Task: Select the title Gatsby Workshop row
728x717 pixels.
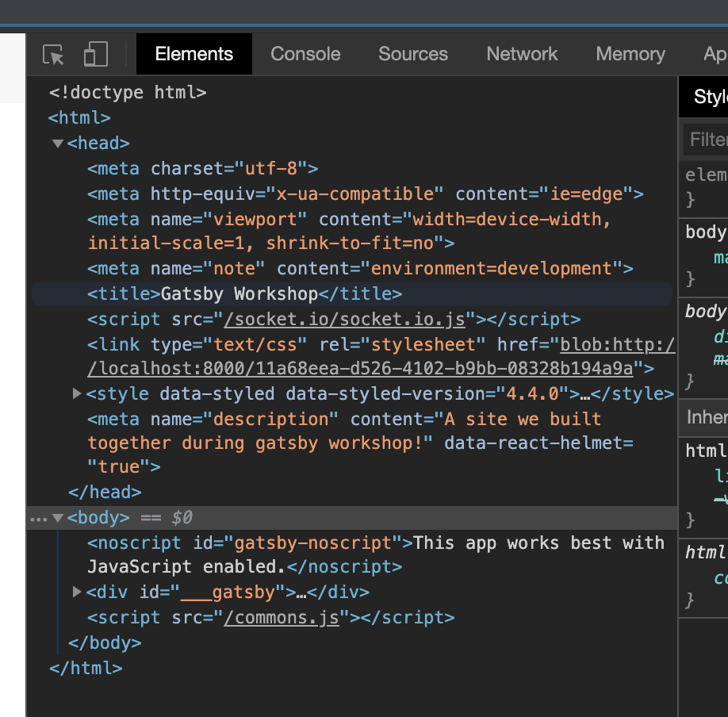Action: point(352,294)
